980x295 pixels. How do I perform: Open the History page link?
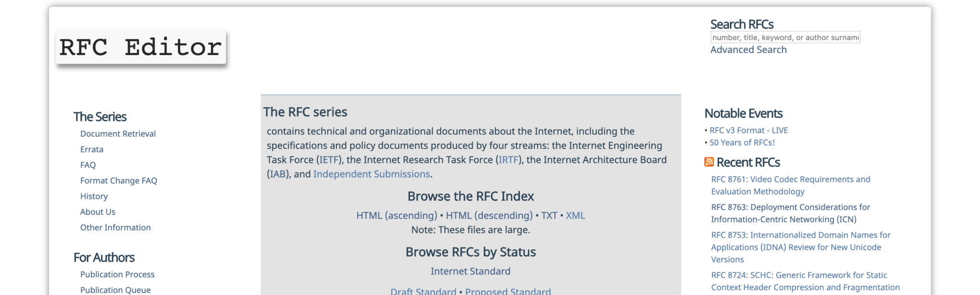[x=94, y=197]
